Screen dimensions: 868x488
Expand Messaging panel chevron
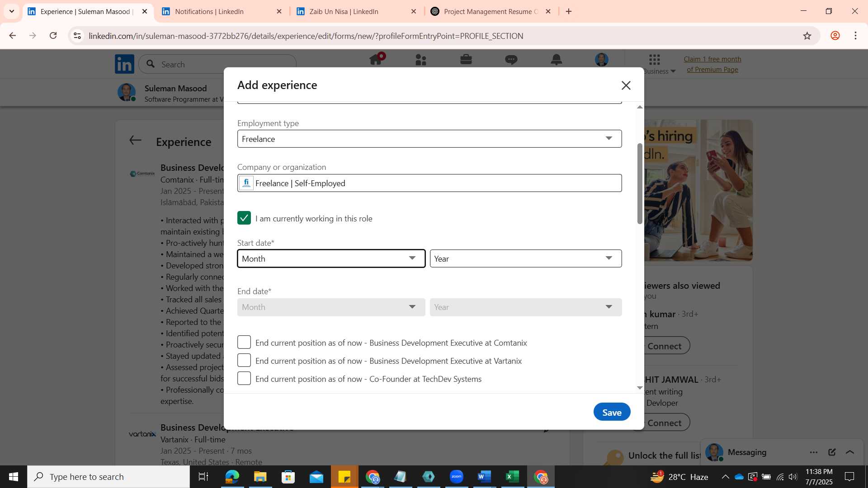(850, 452)
